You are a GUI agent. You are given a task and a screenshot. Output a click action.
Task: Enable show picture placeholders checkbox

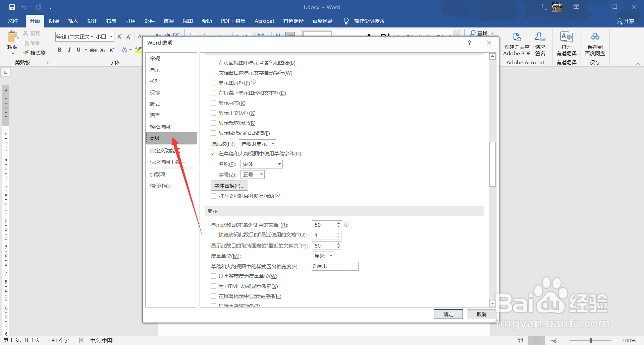pyautogui.click(x=213, y=83)
